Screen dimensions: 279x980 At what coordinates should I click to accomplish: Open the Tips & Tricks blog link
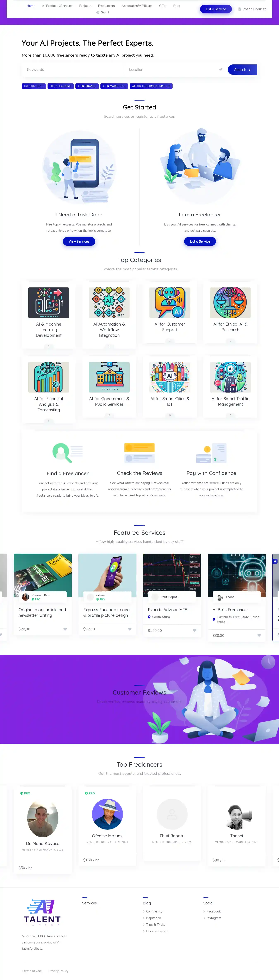click(156, 924)
